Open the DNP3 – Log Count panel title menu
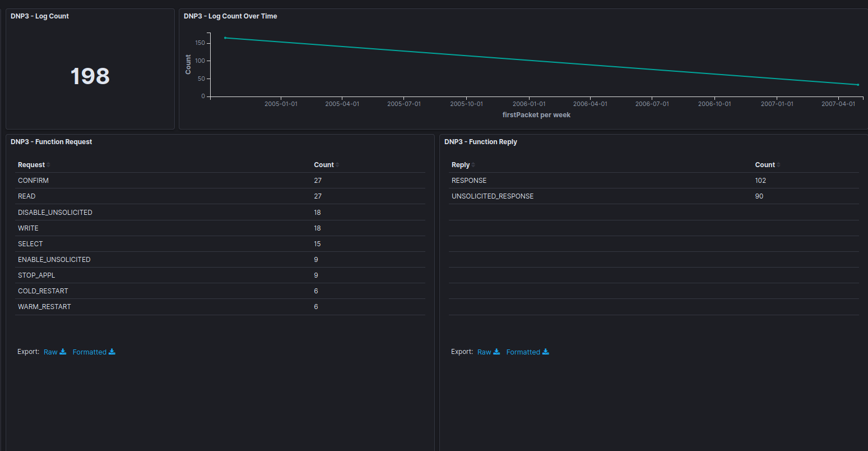 (39, 16)
